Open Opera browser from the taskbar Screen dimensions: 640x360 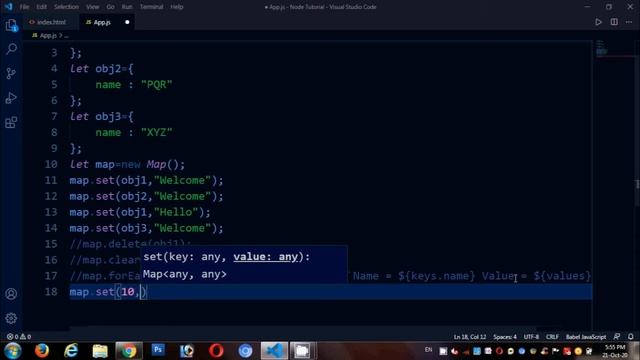tap(216, 351)
